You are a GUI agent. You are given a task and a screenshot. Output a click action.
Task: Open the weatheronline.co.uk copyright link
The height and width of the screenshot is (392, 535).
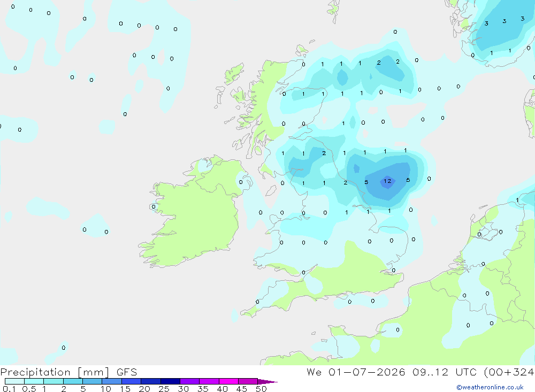490,387
